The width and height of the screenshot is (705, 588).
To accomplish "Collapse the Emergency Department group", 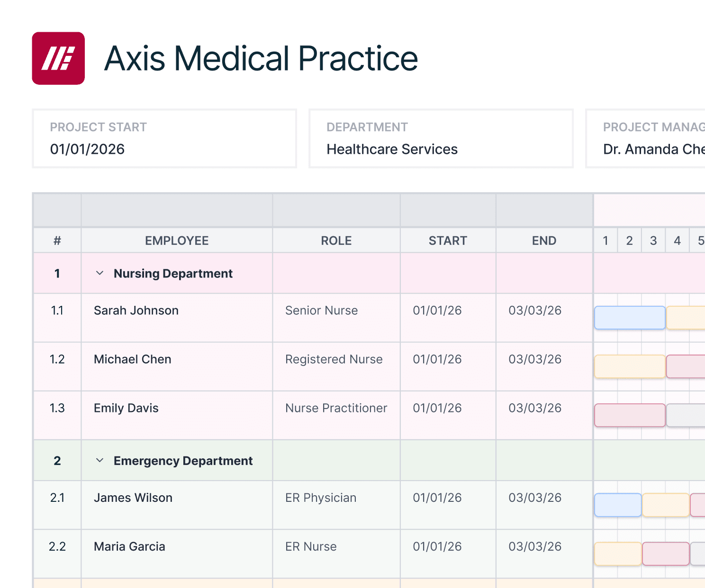I will coord(99,461).
